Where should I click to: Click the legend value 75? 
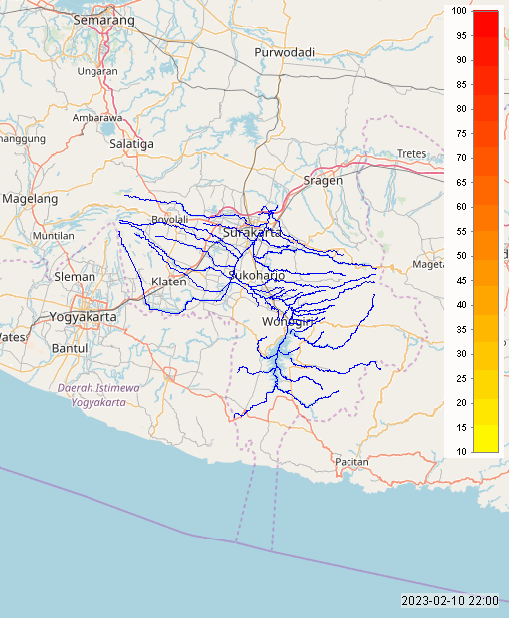tap(461, 134)
